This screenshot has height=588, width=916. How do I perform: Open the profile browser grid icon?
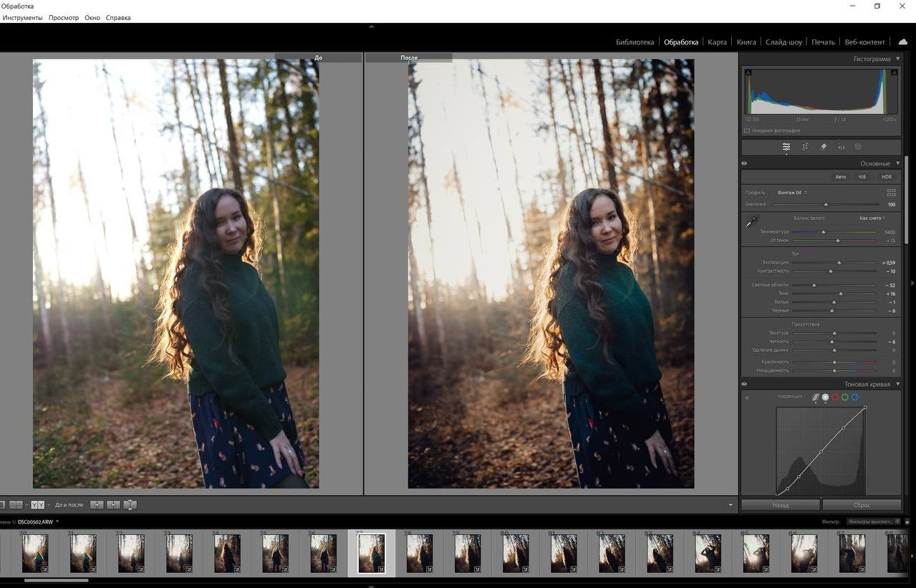pos(891,193)
